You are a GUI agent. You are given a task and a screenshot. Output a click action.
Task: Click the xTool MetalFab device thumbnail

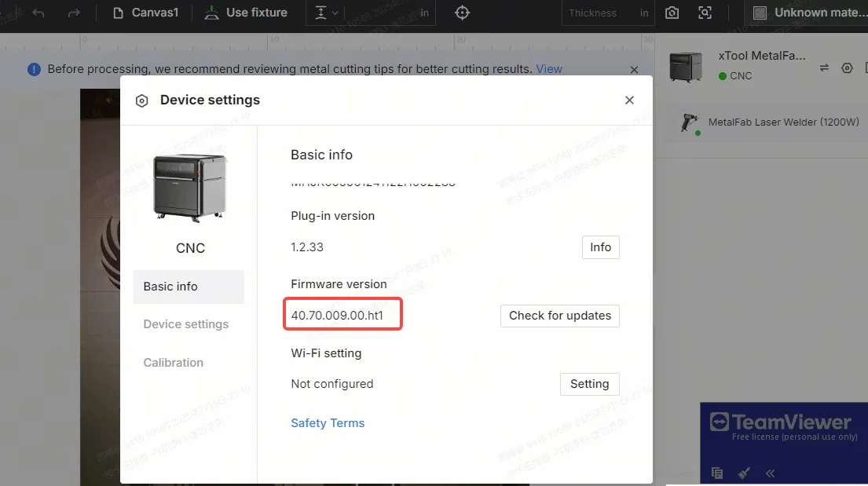click(685, 67)
